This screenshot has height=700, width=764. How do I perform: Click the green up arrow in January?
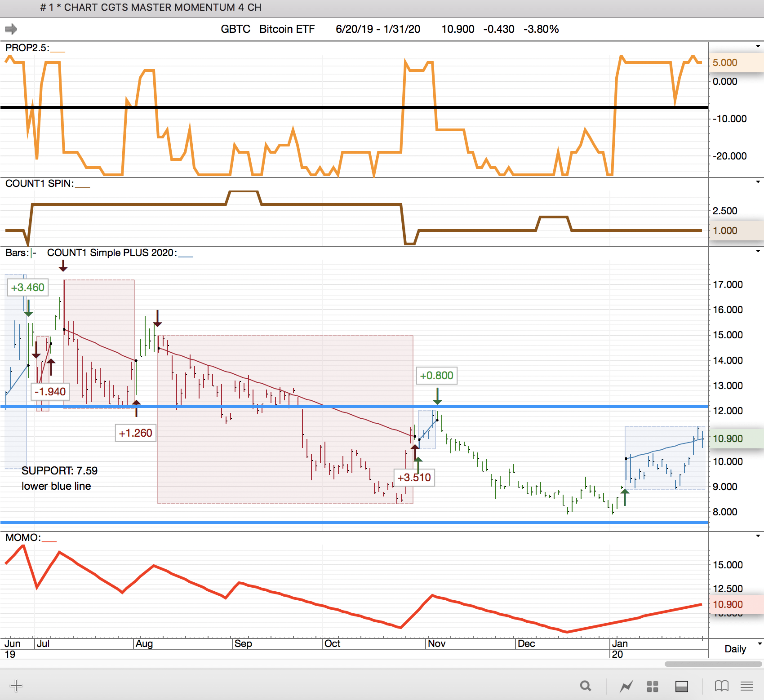[x=625, y=497]
